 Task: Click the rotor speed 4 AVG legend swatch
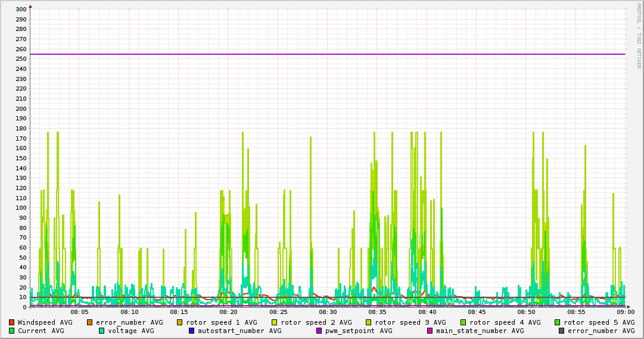coord(463,322)
